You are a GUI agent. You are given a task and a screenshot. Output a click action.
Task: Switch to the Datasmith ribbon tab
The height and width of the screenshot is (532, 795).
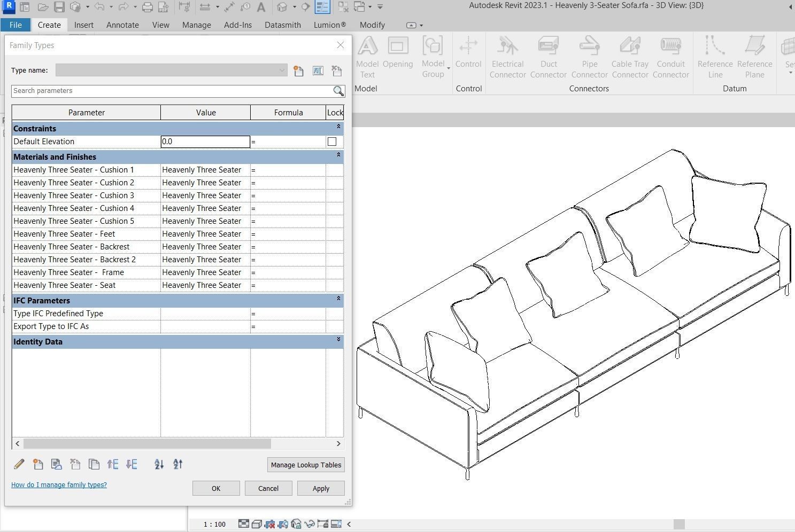(x=282, y=25)
